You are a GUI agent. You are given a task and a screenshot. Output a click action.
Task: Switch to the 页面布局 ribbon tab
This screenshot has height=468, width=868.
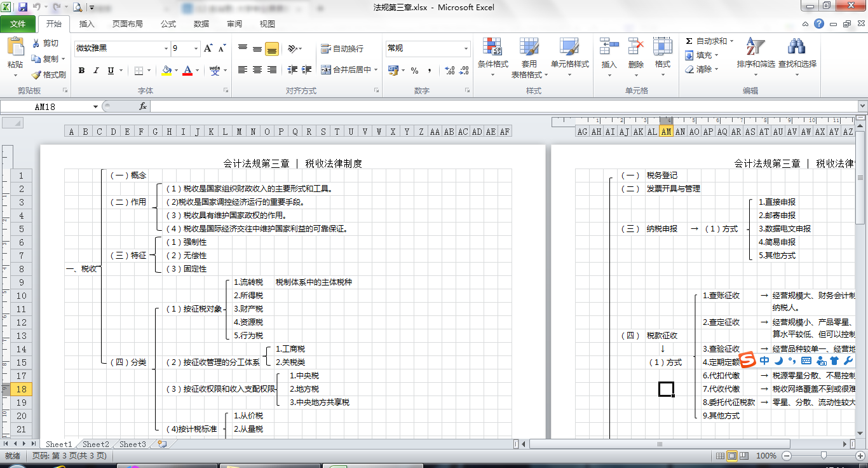(127, 24)
